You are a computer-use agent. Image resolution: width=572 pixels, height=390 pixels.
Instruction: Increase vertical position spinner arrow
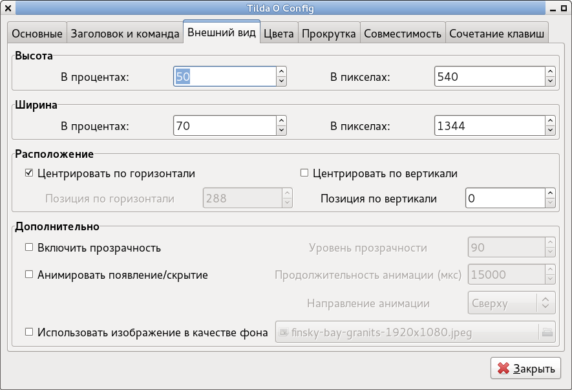550,193
